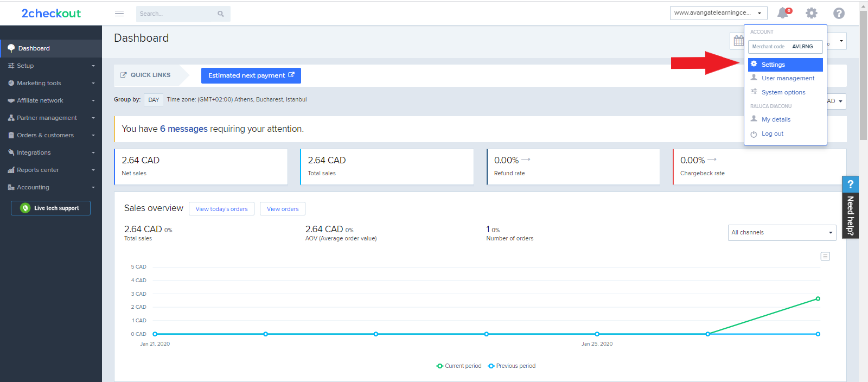Click the 2checkout logo
The height and width of the screenshot is (382, 868).
(x=51, y=14)
